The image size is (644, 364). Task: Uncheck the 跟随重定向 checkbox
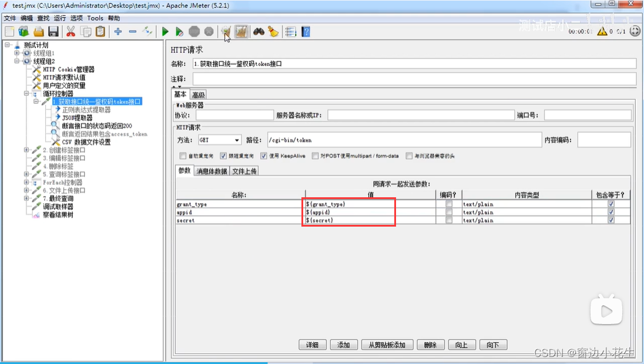click(223, 156)
